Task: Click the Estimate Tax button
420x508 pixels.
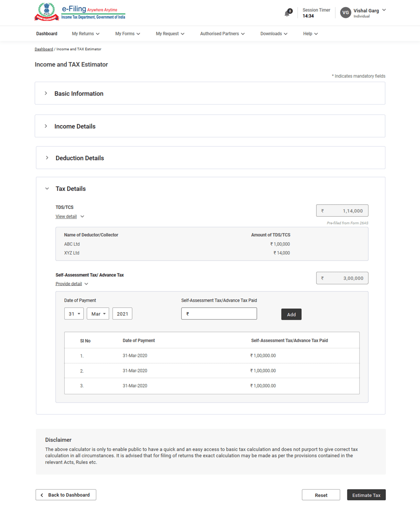Action: tap(366, 495)
